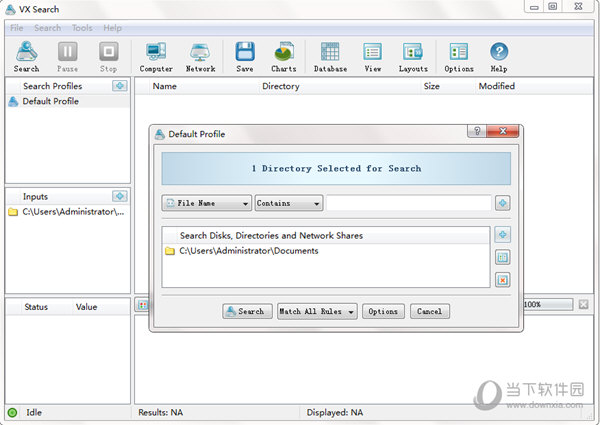The width and height of the screenshot is (600, 425).
Task: Edit the selected search directory entry
Action: 502,257
